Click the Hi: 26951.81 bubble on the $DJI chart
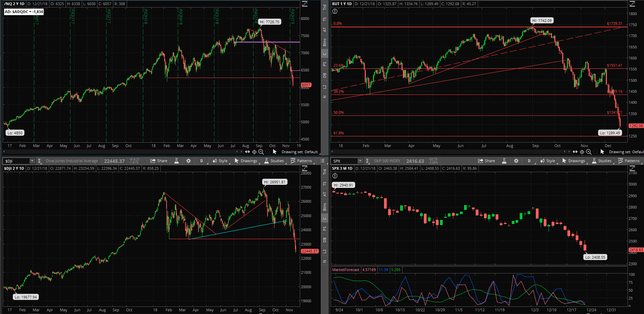644x314 pixels. 275,182
